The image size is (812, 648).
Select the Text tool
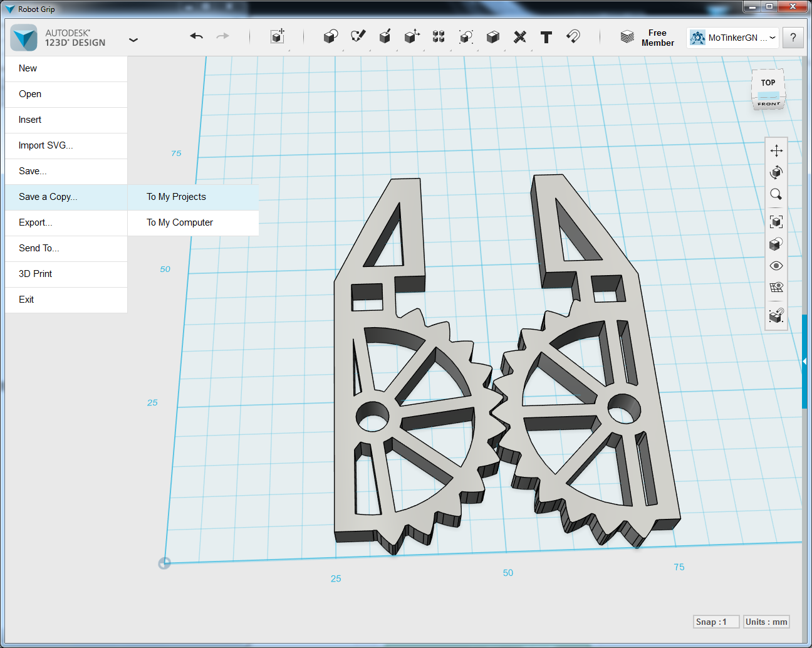pos(546,37)
